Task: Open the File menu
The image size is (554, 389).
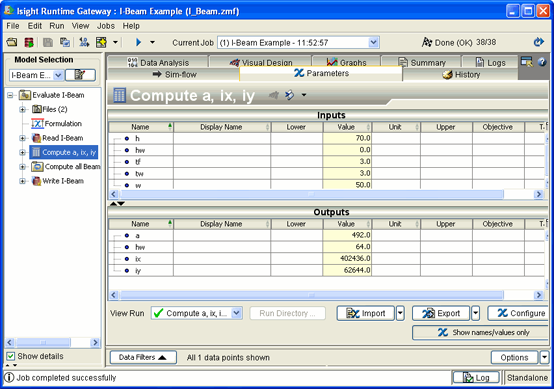Action: pyautogui.click(x=13, y=26)
